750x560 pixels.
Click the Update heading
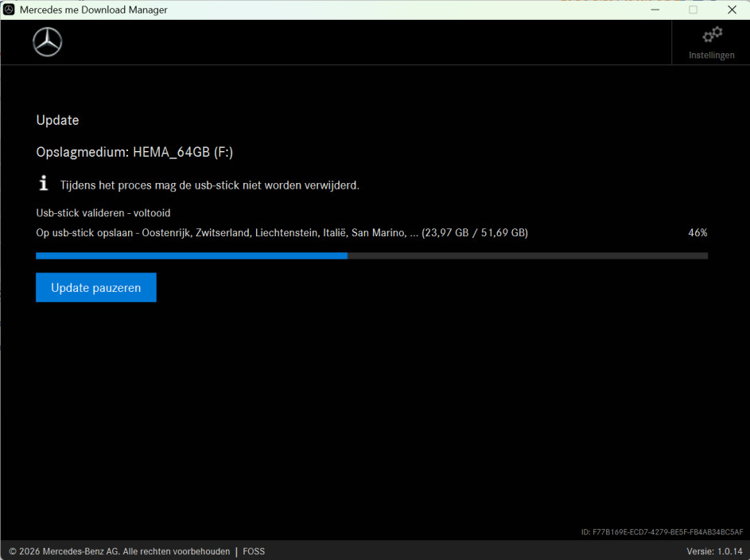coord(57,120)
